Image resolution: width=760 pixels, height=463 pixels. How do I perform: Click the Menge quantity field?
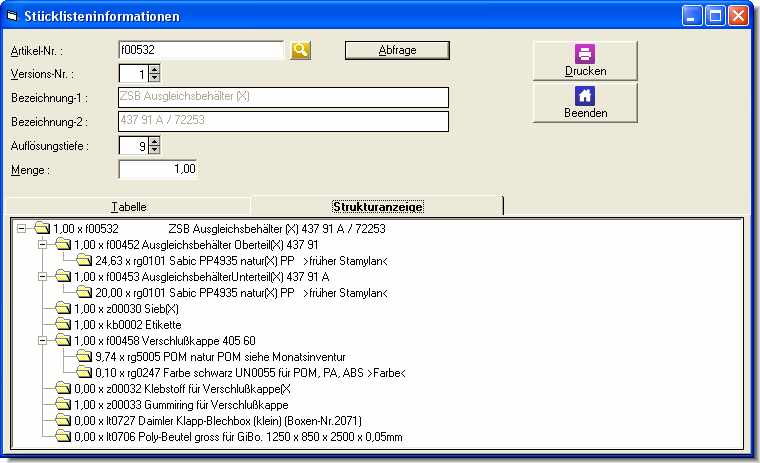(158, 170)
